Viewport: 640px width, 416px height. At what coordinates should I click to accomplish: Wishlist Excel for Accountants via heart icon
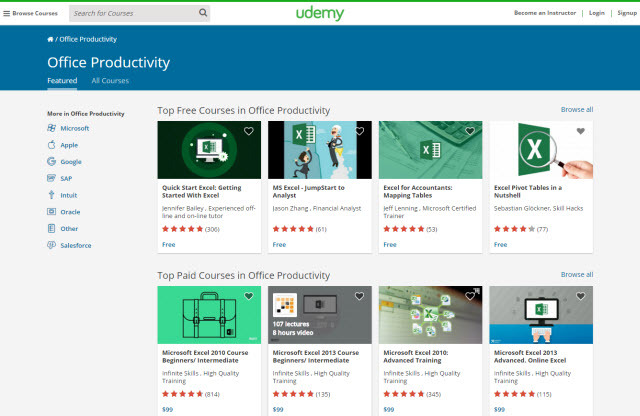(x=470, y=131)
